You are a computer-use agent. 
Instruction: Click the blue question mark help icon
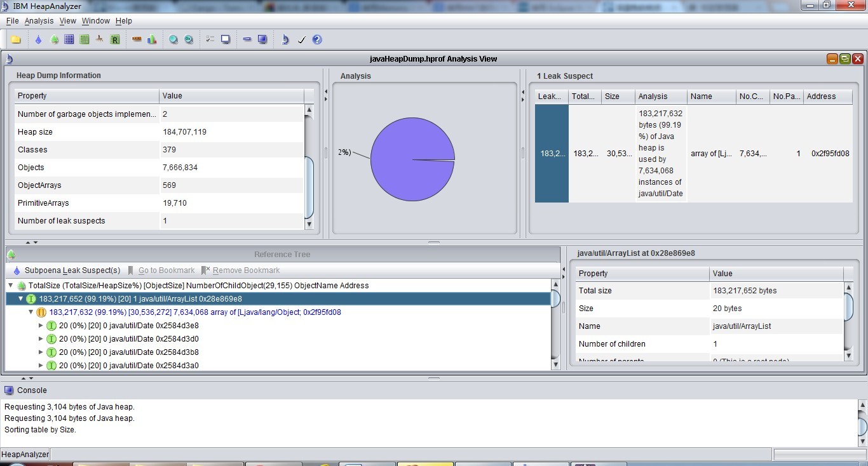coord(317,39)
